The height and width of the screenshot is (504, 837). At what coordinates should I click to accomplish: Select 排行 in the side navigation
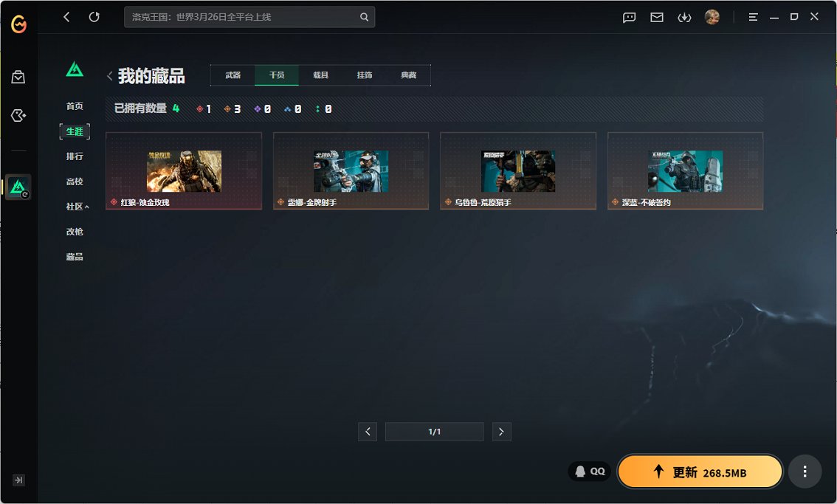tap(75, 156)
